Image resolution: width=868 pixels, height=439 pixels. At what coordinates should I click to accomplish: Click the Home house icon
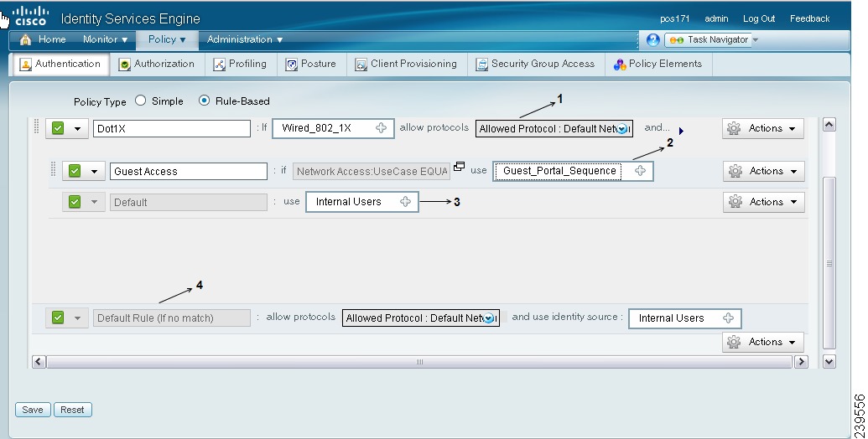25,40
